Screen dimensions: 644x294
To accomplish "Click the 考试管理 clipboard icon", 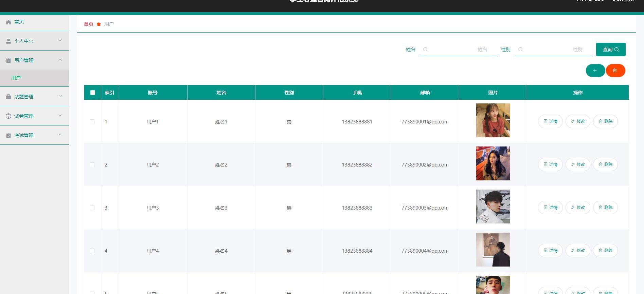I will 8,135.
